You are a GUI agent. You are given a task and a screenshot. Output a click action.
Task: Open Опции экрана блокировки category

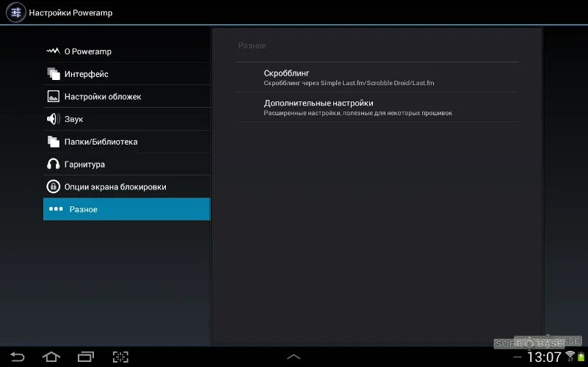127,186
